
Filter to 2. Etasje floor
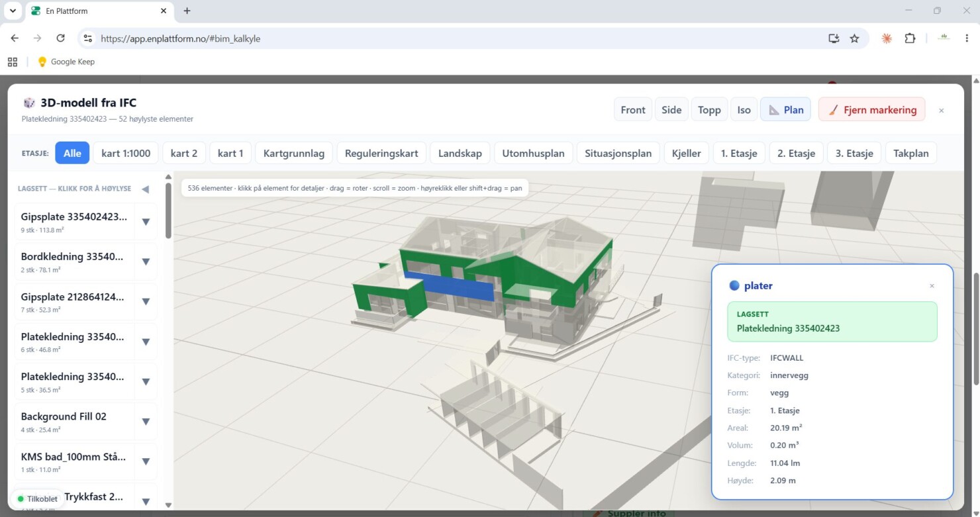pyautogui.click(x=797, y=153)
